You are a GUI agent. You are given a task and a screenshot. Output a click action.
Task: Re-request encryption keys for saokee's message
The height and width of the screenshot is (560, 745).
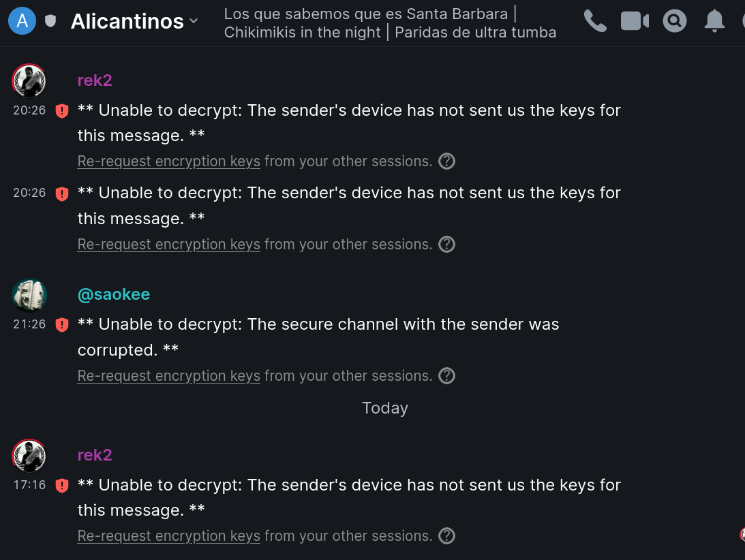[x=168, y=376]
